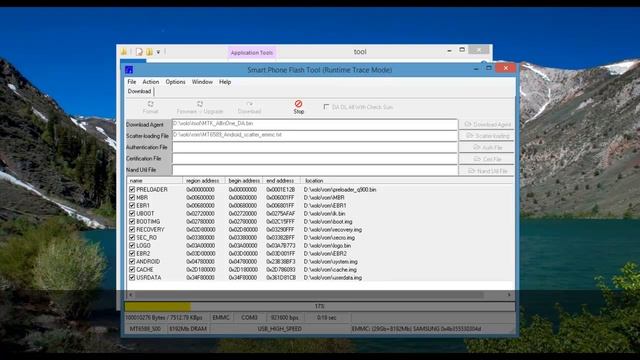Minimize the tool explorer window
The image size is (640, 360).
point(449,50)
